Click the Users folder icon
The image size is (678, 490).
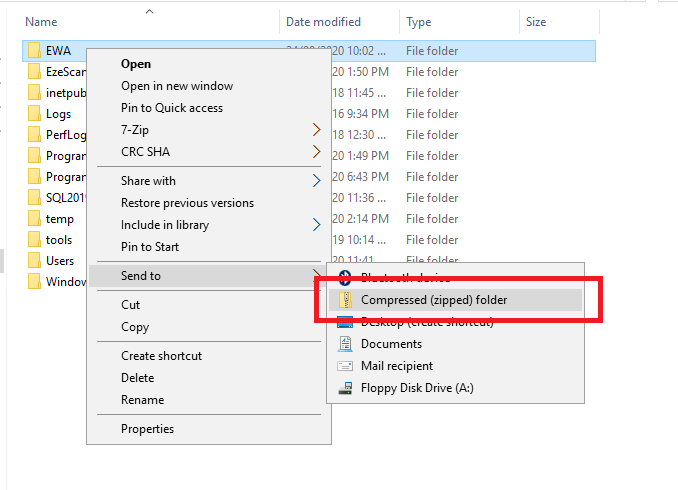pos(33,261)
